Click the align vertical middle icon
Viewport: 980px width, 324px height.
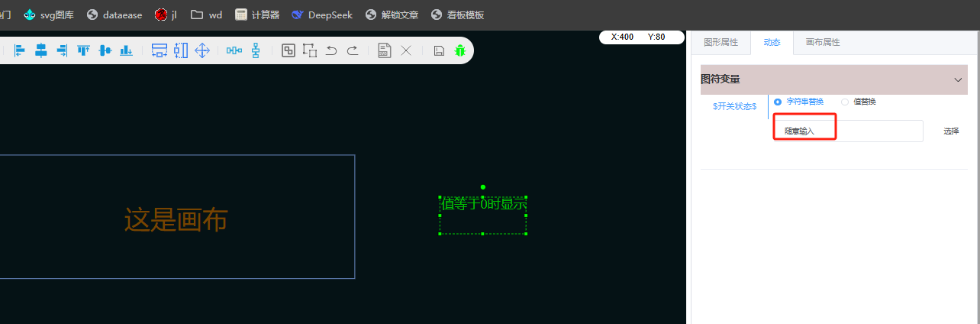tap(105, 50)
